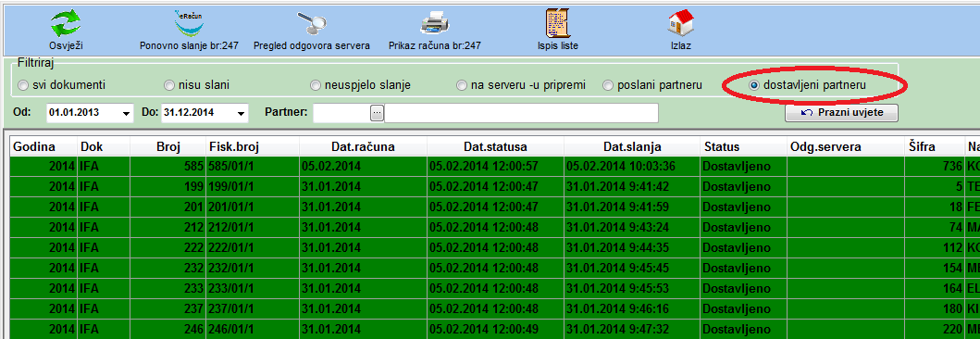Click send date 31.01.2014 9:45:45
Image resolution: width=980 pixels, height=339 pixels.
coord(632,269)
